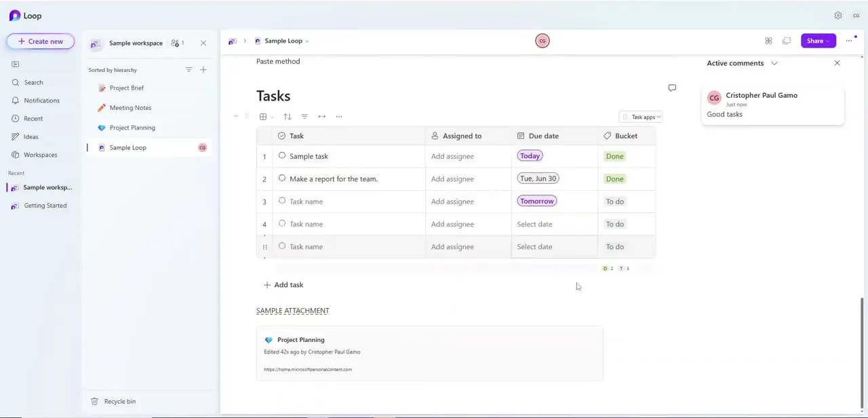The height and width of the screenshot is (418, 868).
Task: Toggle the sidebar panel icon above Search
Action: coord(15,64)
